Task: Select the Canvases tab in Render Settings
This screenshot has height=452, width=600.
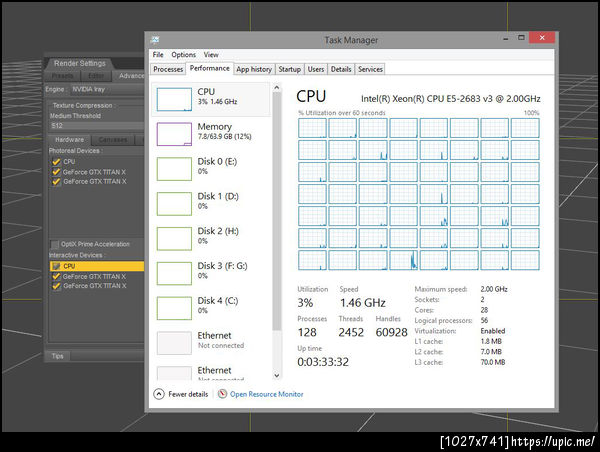Action: [x=112, y=140]
